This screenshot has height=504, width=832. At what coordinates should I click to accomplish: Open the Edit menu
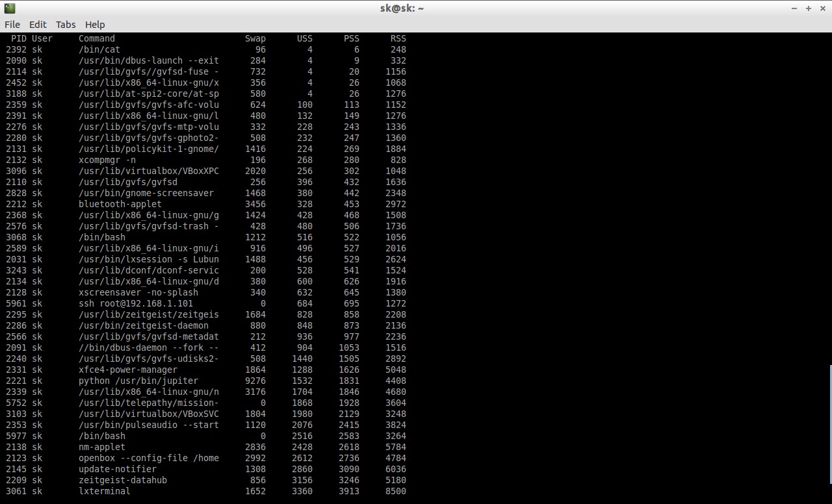point(38,25)
